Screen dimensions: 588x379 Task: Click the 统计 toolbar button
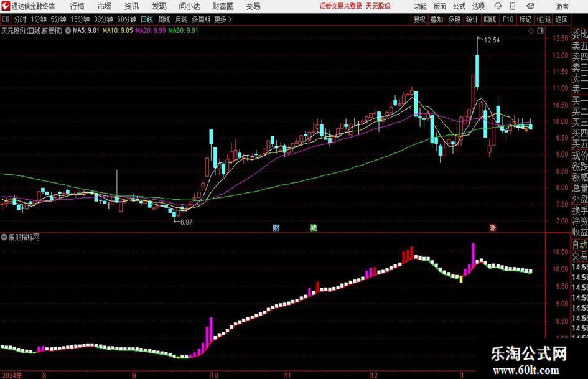point(472,19)
